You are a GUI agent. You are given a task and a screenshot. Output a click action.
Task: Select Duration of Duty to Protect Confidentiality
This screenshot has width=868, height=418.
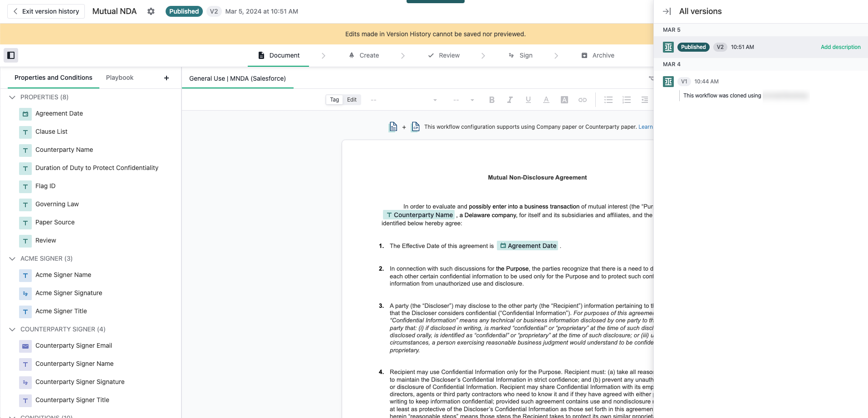click(97, 168)
